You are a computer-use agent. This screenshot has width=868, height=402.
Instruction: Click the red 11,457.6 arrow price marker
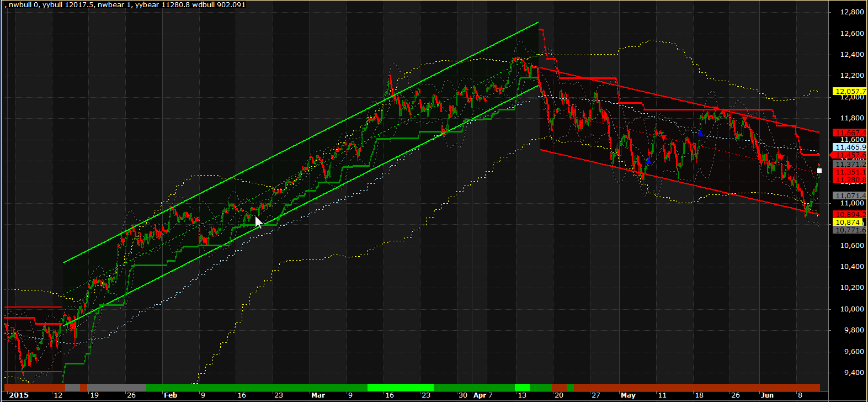click(x=849, y=155)
